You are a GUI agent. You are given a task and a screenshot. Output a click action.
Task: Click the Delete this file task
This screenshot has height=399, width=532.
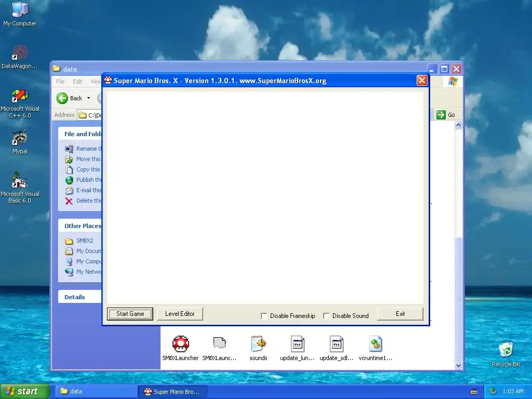pyautogui.click(x=84, y=201)
